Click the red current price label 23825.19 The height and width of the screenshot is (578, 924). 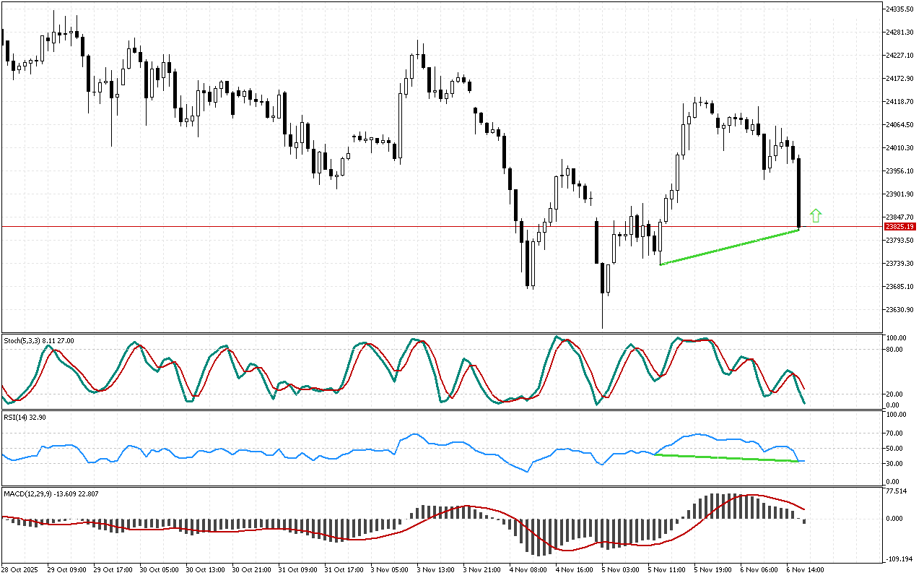[899, 227]
